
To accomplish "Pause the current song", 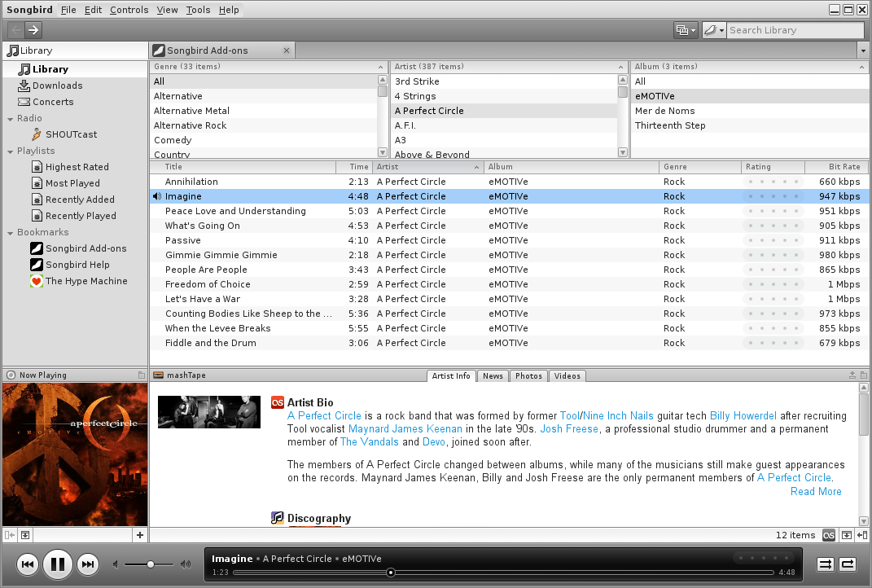I will 57,564.
